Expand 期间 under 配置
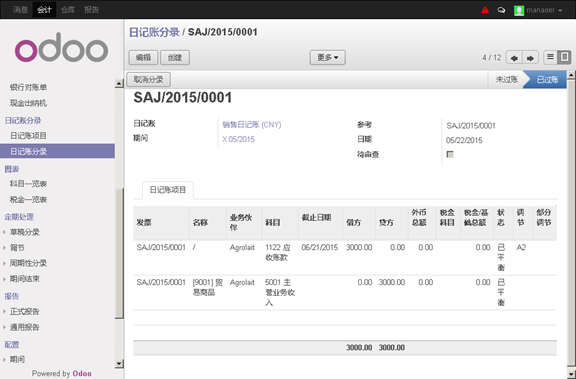 tap(17, 360)
